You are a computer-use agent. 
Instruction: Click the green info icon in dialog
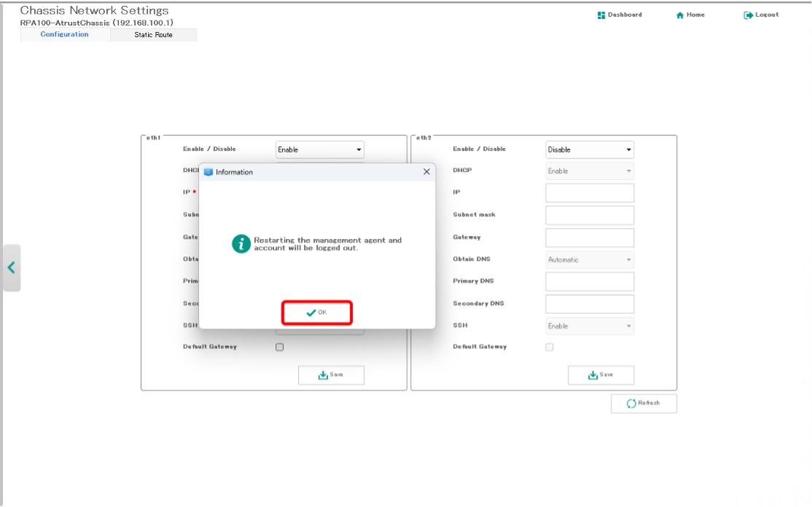241,244
